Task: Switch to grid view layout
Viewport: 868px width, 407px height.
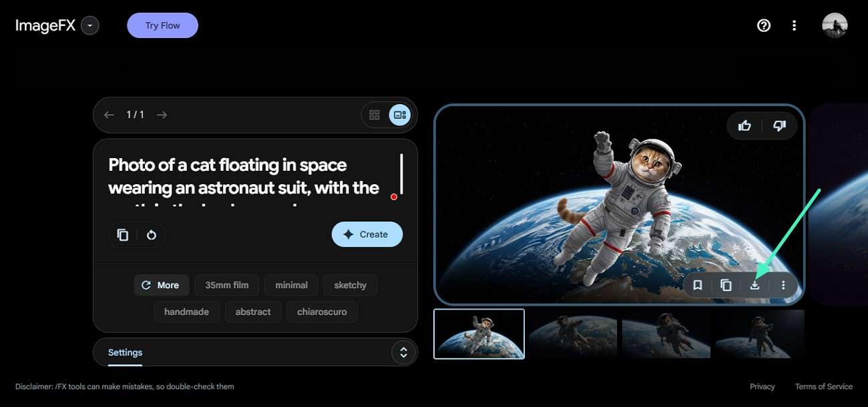Action: (x=375, y=115)
